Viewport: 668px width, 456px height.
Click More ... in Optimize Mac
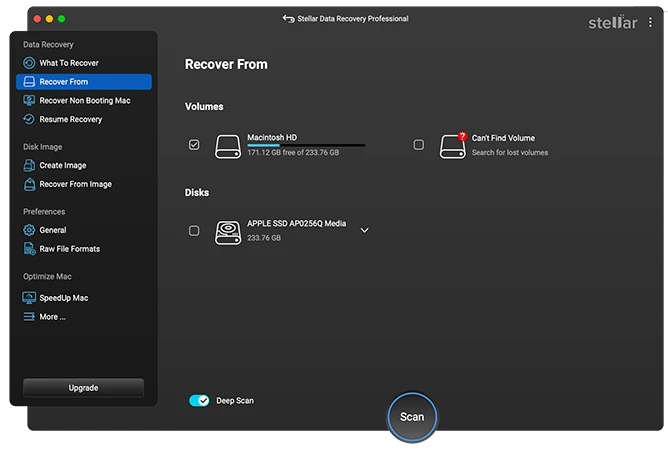click(84, 317)
